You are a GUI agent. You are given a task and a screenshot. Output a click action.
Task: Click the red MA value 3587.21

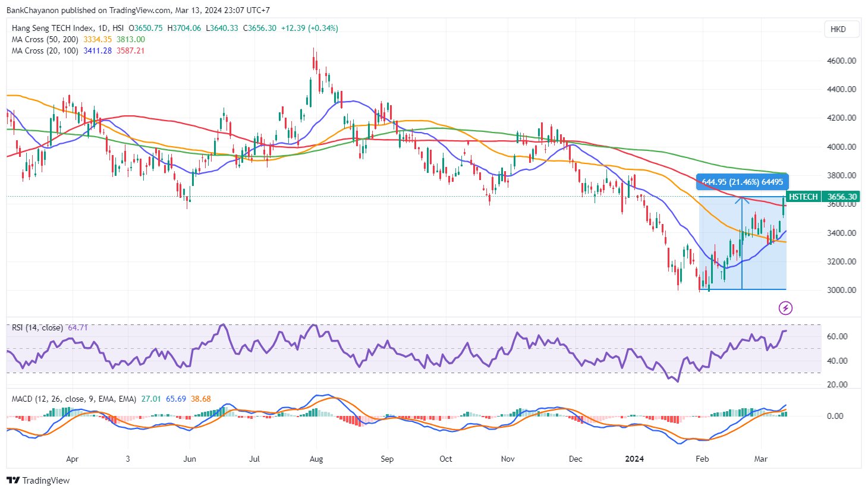[130, 51]
